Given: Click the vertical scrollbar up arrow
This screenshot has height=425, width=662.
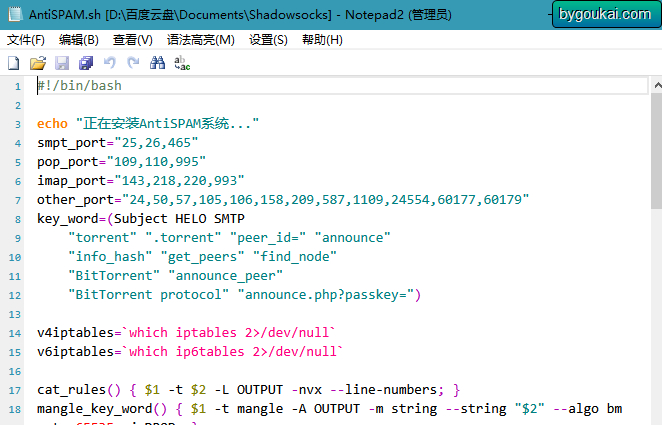Looking at the screenshot, I should 657,86.
